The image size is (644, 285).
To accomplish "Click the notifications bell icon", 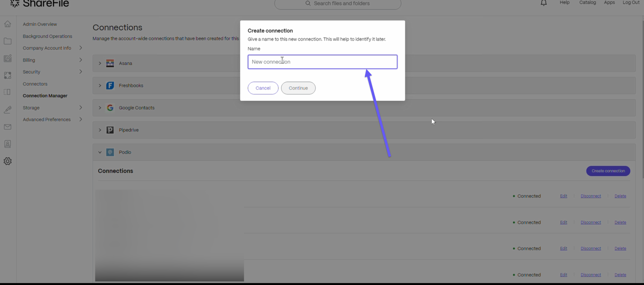I will click(544, 3).
